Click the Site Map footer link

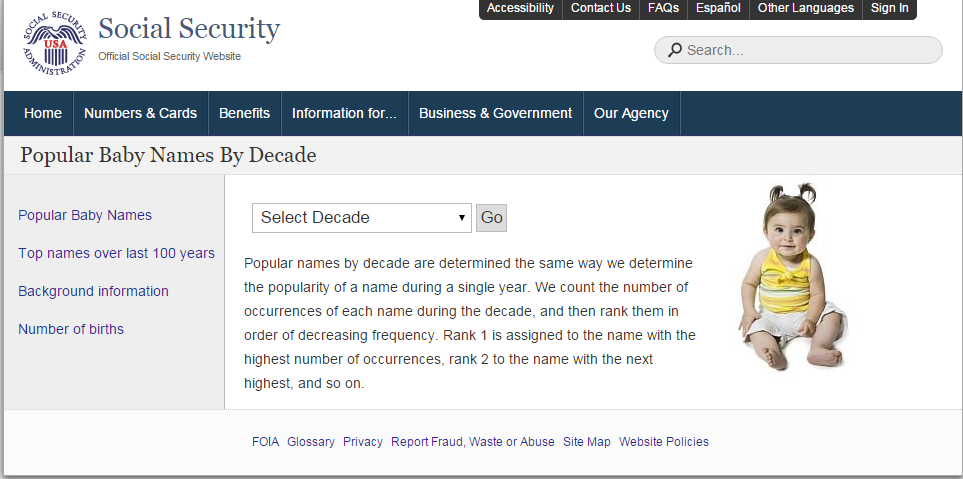586,442
